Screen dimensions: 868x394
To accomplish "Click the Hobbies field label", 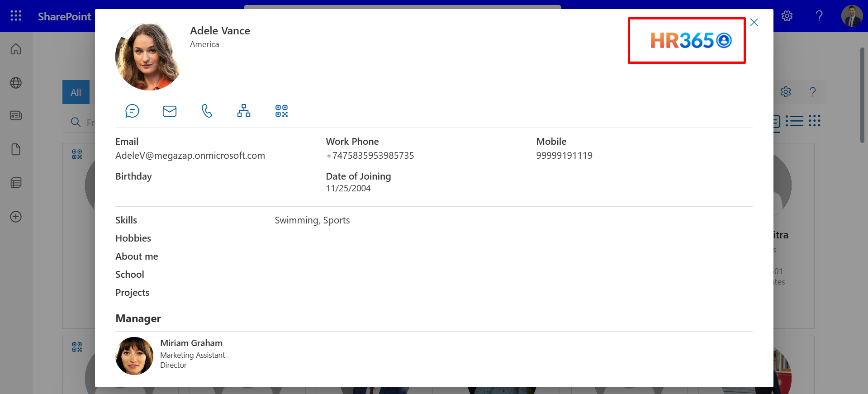I will pos(133,238).
